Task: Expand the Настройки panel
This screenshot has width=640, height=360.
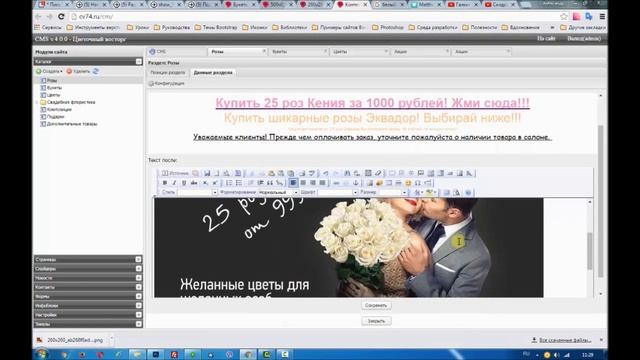Action: (x=138, y=315)
